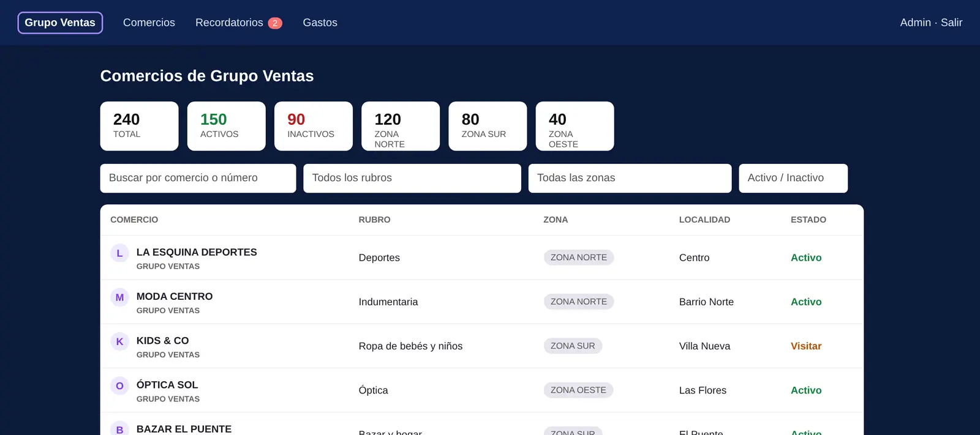Click the ZONA column header
The image size is (980, 435).
pos(556,220)
